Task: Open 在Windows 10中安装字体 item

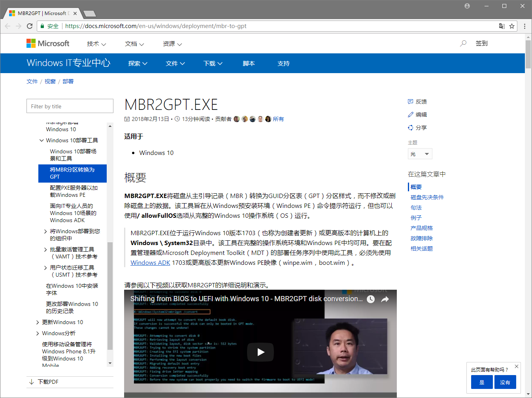Action: click(72, 290)
